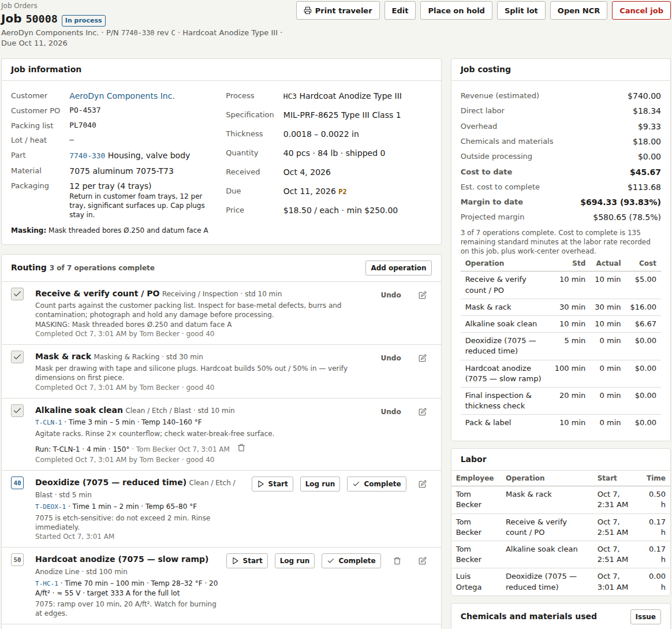672x629 pixels.
Task: Uncheck the Receive & verify count checkbox
Action: tap(17, 293)
